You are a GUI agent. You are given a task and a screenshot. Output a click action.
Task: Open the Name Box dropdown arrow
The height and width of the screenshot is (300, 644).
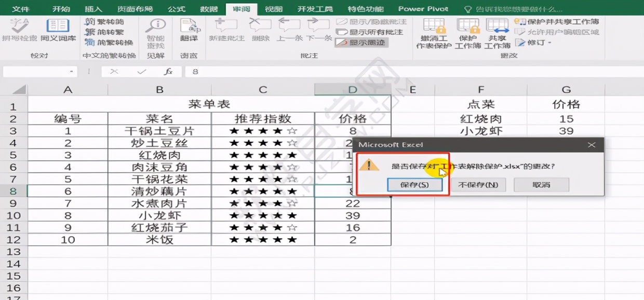pyautogui.click(x=72, y=73)
